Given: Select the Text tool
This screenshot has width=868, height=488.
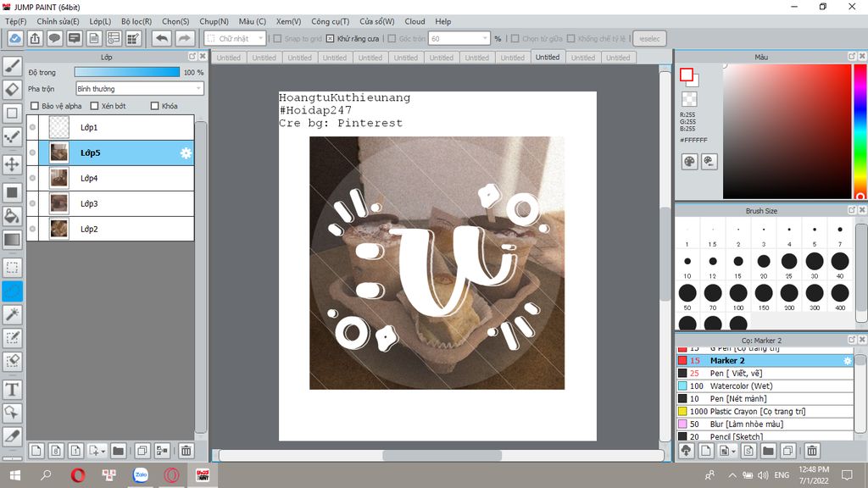Looking at the screenshot, I should (12, 390).
